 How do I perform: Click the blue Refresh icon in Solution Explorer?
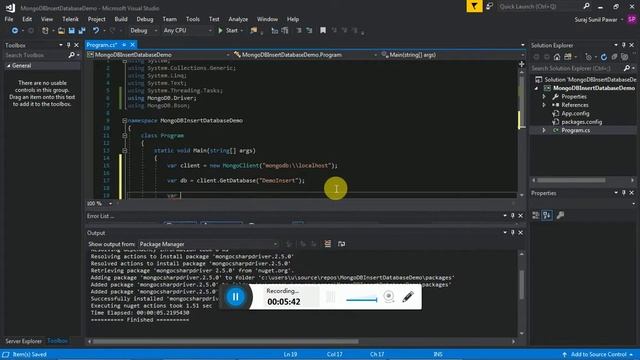pos(604,57)
